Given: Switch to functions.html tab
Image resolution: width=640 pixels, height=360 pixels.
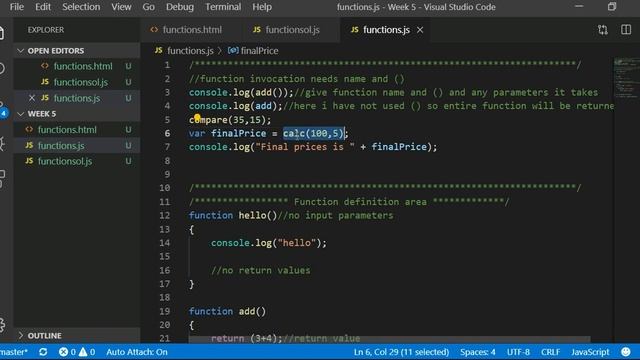Looking at the screenshot, I should 192,30.
